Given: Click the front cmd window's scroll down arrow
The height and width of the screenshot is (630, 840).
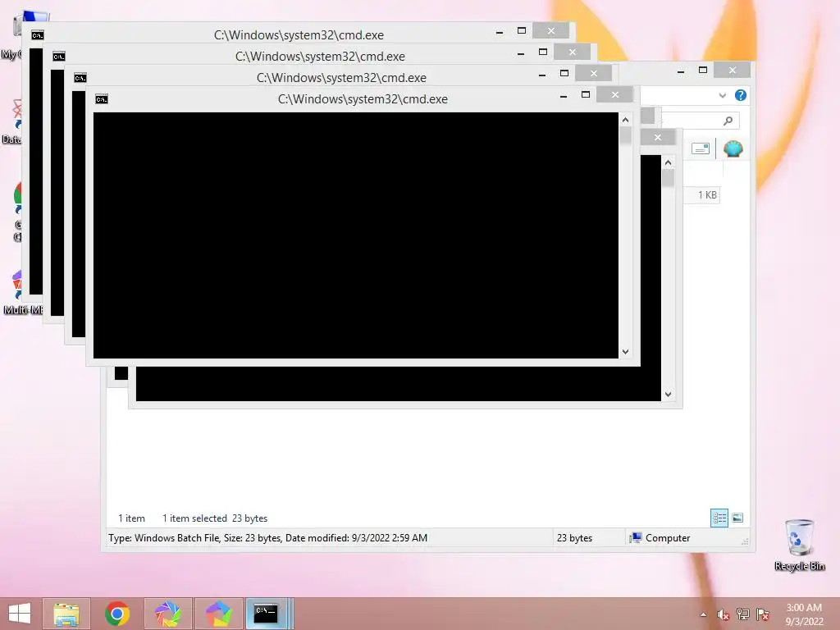Looking at the screenshot, I should pos(625,352).
